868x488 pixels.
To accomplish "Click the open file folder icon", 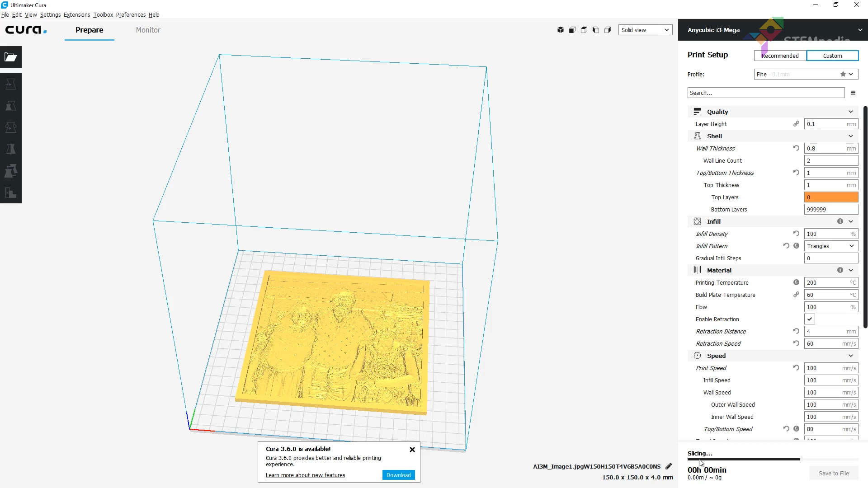I will click(x=11, y=56).
